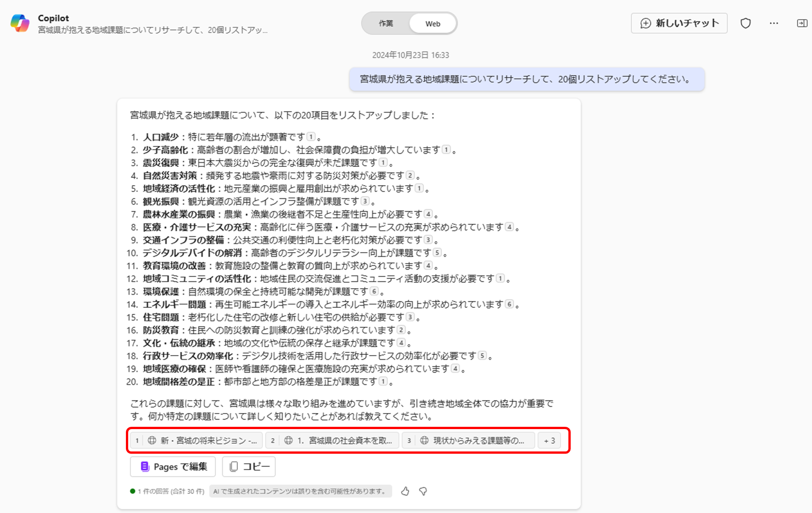Open source link 新・宮城の将来ビジョン
812x513 pixels.
pyautogui.click(x=197, y=440)
